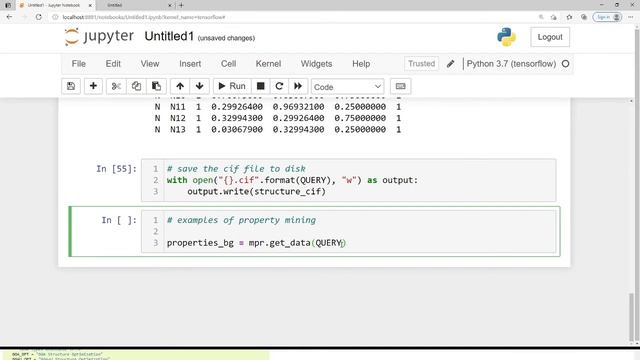The width and height of the screenshot is (640, 360).
Task: Click the page vertical scrollbar thumb
Action: coord(631,318)
